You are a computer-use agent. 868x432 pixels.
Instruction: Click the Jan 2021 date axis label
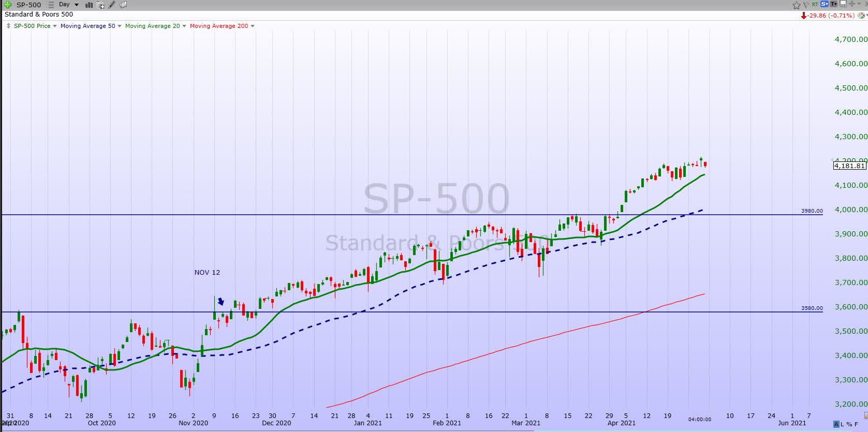[x=367, y=423]
